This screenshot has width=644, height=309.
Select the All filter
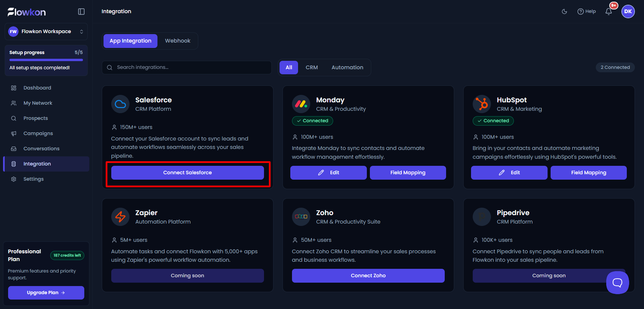pos(289,68)
